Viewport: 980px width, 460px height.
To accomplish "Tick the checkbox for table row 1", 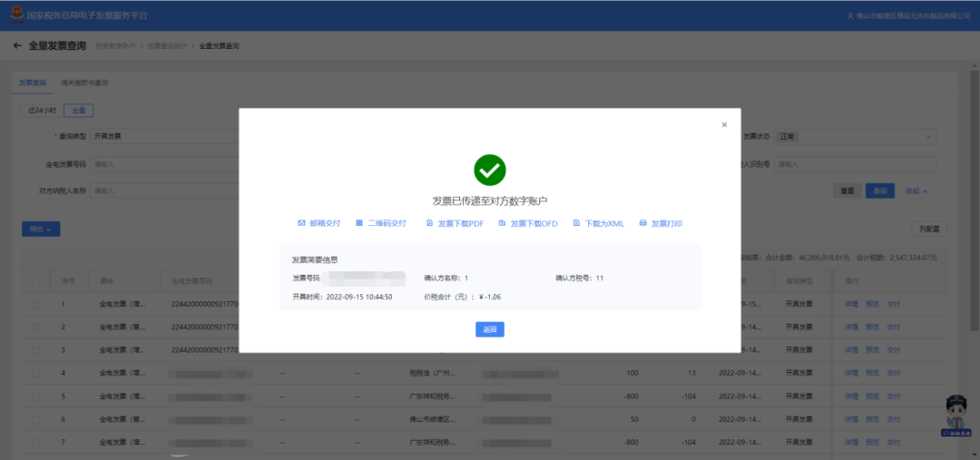I will (x=36, y=304).
